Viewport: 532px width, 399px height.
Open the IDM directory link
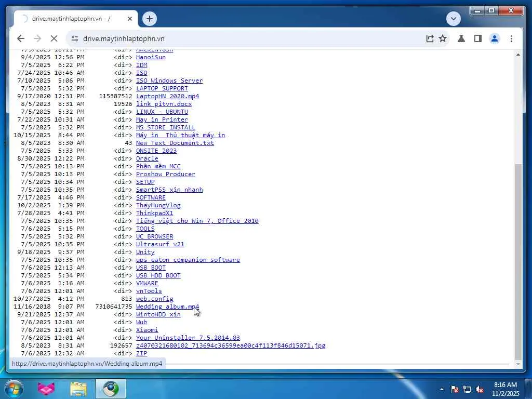tap(141, 65)
